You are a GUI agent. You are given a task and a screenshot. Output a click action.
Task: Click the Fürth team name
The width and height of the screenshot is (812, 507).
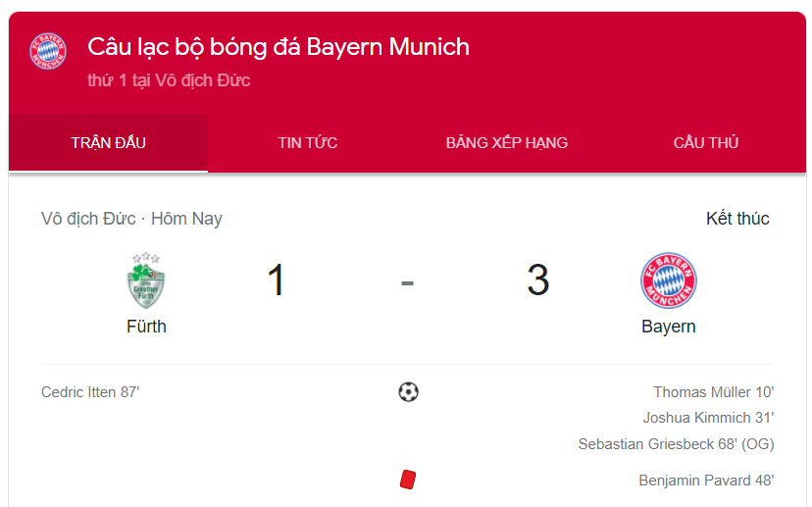[146, 327]
